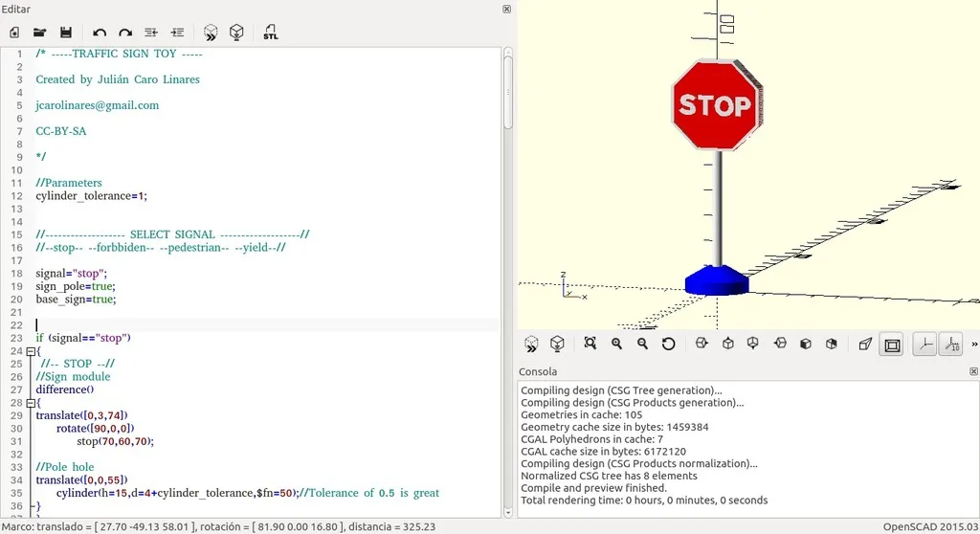Image resolution: width=980 pixels, height=534 pixels.
Task: Click the 'cylinder_tolerance=1;' code line
Action: pyautogui.click(x=91, y=196)
